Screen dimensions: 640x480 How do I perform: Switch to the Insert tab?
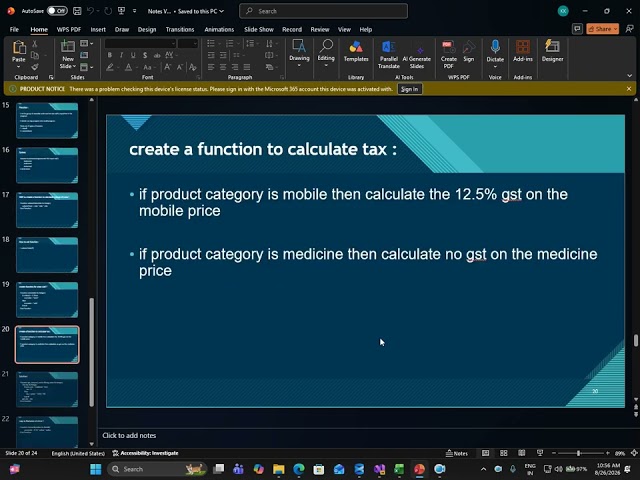tap(98, 29)
